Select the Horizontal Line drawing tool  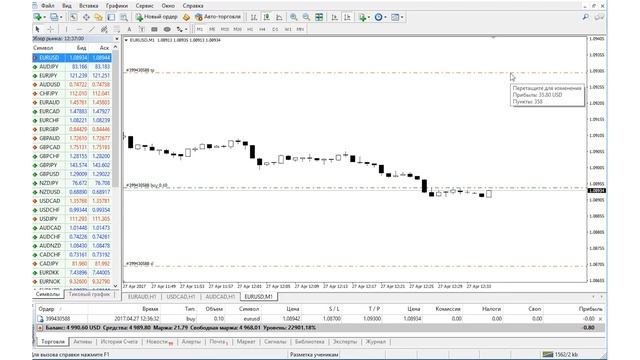79,29
